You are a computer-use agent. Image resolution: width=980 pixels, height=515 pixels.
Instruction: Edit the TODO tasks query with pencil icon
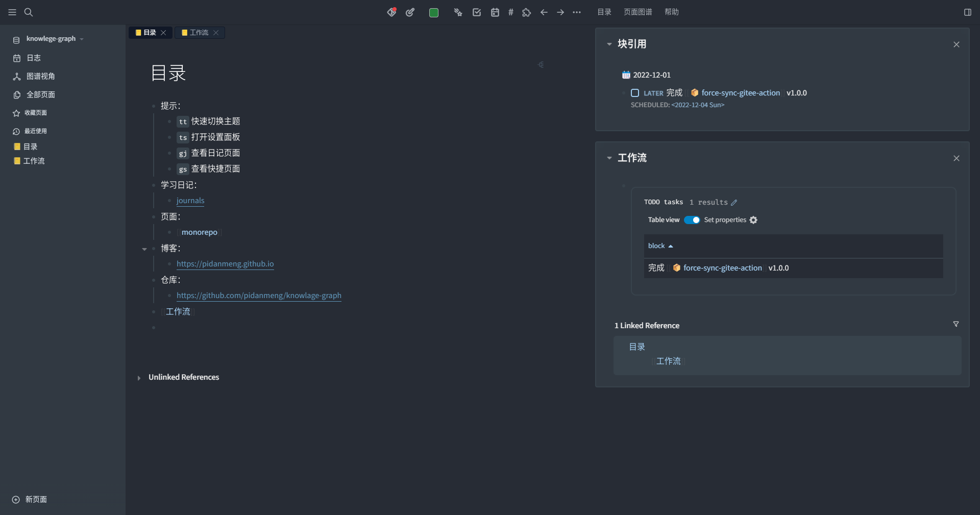734,202
